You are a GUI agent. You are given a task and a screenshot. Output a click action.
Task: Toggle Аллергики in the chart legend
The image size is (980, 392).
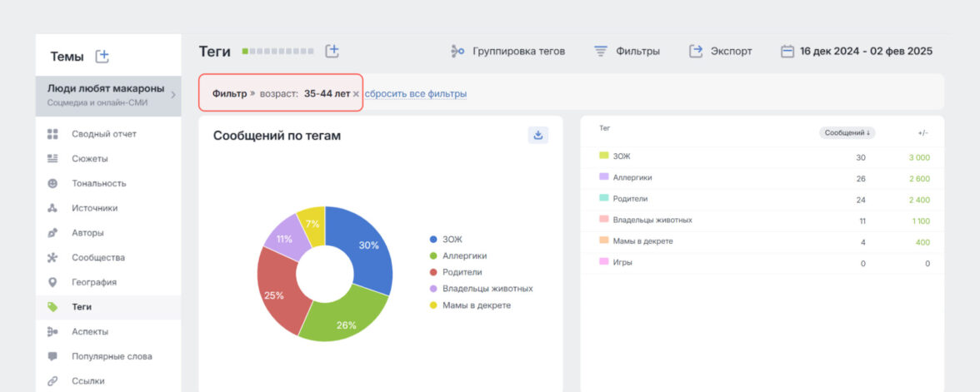pos(463,256)
